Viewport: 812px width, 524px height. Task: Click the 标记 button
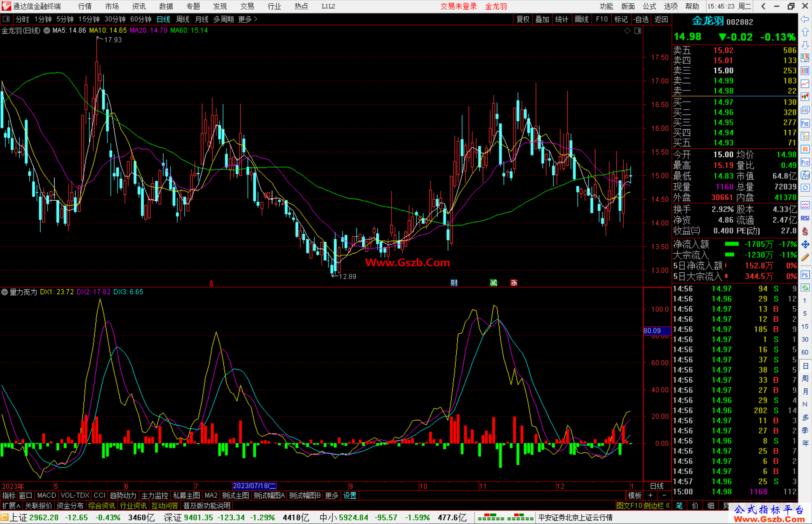tap(621, 19)
